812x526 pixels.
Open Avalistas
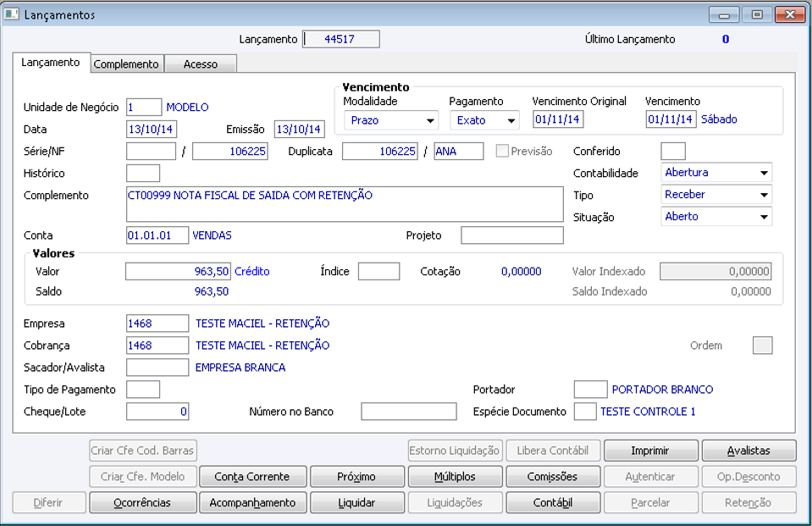pos(748,450)
